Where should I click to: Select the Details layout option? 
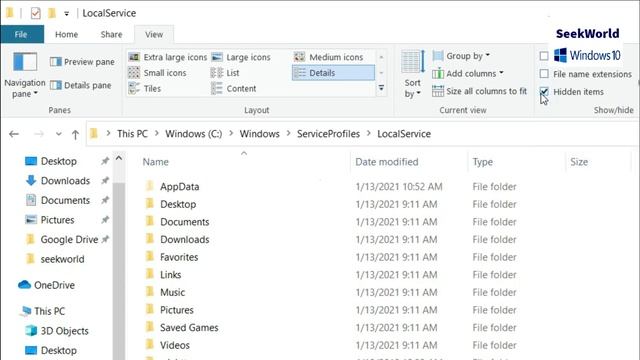click(x=333, y=73)
